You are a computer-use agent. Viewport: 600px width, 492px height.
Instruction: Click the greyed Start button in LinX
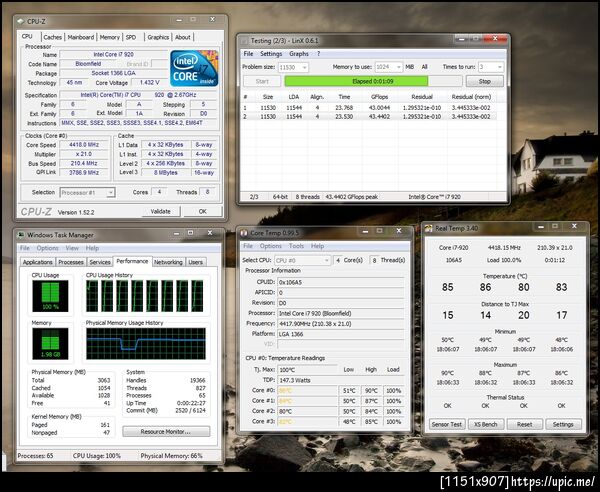click(x=262, y=81)
